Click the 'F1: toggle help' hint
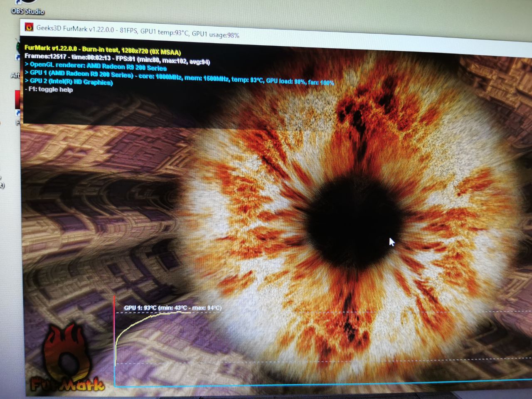Viewport: 532px width, 399px height. pyautogui.click(x=49, y=89)
